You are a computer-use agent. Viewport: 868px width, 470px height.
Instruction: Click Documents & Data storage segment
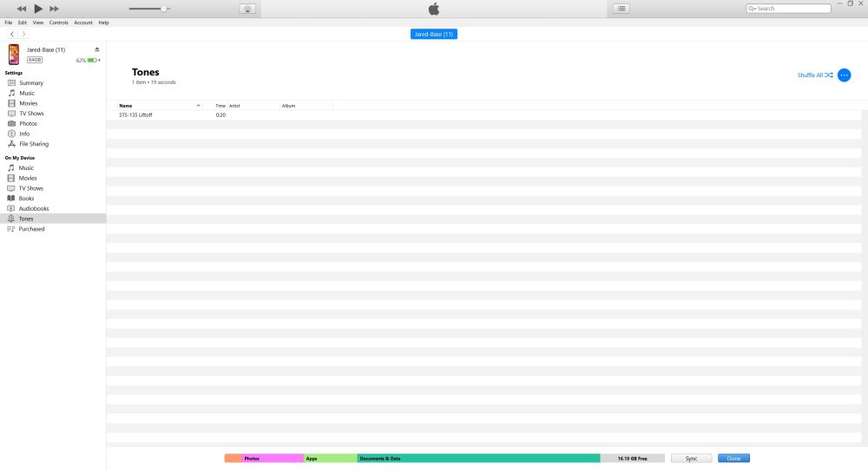coord(479,459)
